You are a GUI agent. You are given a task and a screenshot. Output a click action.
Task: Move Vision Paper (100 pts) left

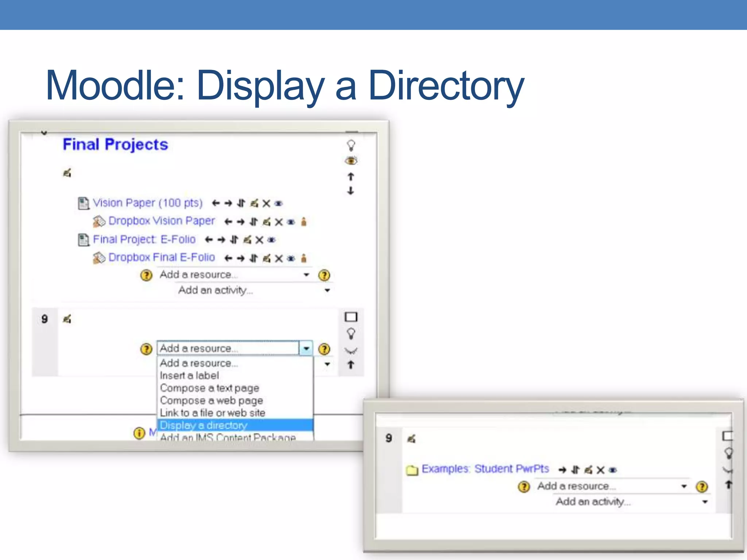coord(216,203)
